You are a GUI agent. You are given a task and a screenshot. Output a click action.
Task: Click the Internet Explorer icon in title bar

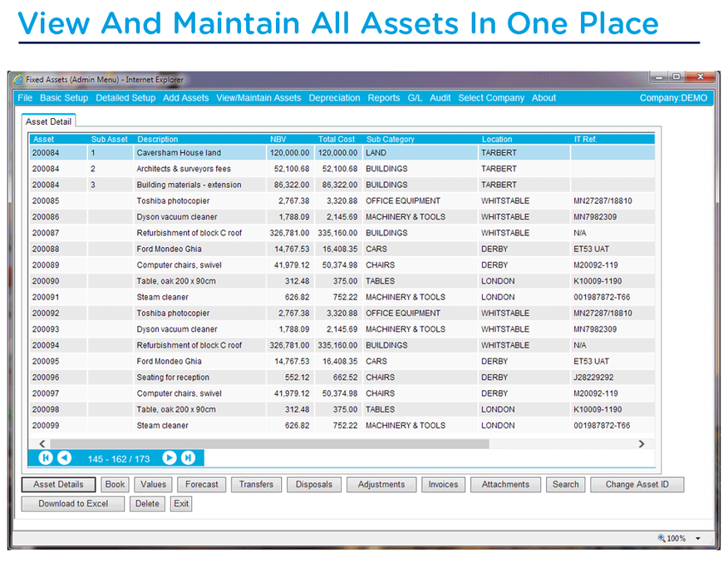[x=18, y=80]
